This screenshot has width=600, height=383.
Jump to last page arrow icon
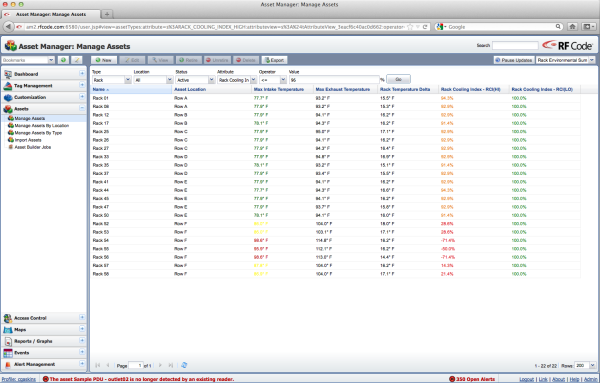pos(171,365)
